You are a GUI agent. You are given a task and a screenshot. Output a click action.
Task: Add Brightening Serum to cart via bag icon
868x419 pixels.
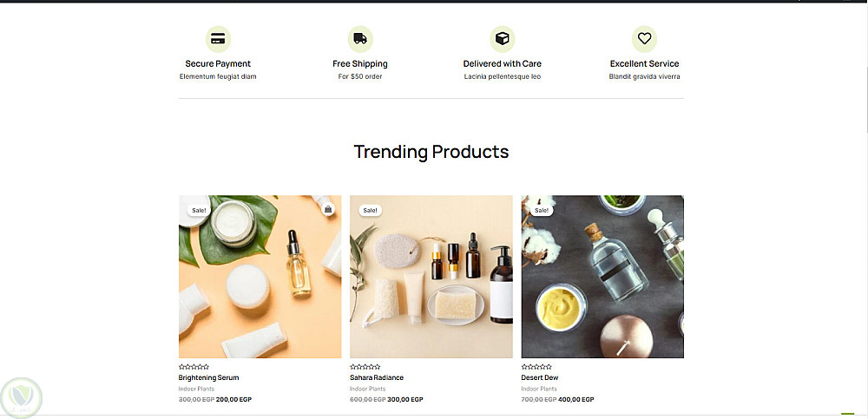click(328, 209)
